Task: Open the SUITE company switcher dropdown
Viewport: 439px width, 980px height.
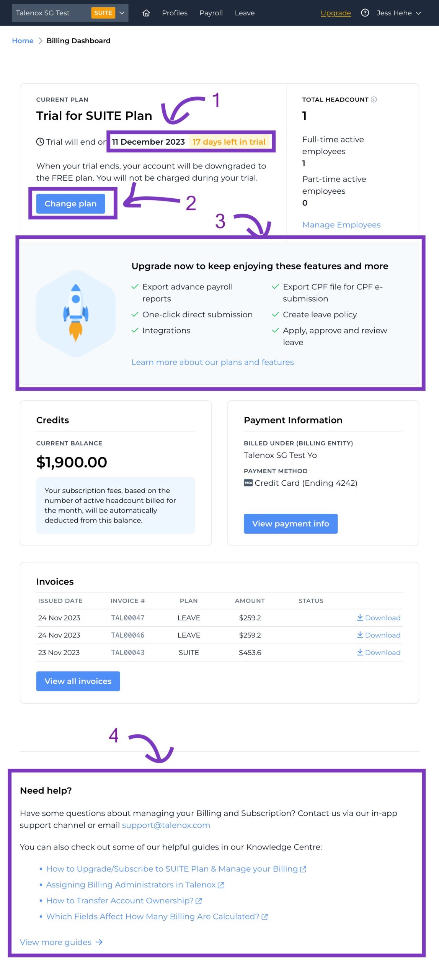Action: 122,13
